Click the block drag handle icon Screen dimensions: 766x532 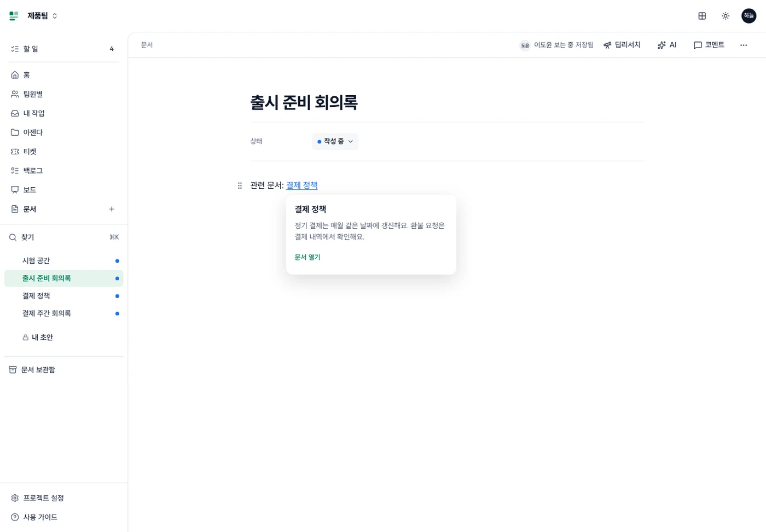pyautogui.click(x=240, y=186)
